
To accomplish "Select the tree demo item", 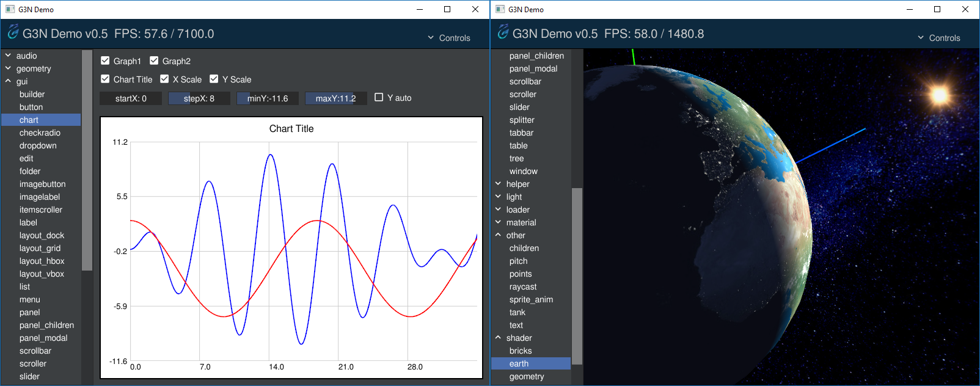I will pos(531,158).
